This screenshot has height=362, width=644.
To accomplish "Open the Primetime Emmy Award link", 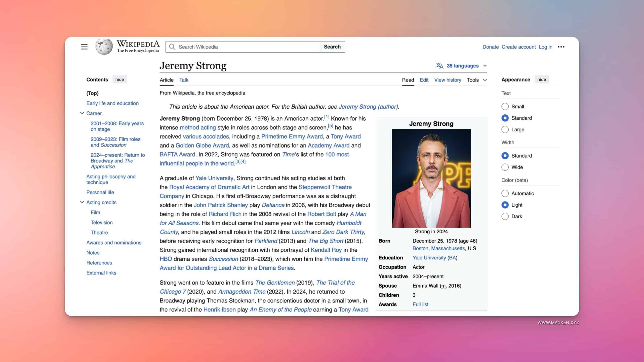I will coord(292,137).
